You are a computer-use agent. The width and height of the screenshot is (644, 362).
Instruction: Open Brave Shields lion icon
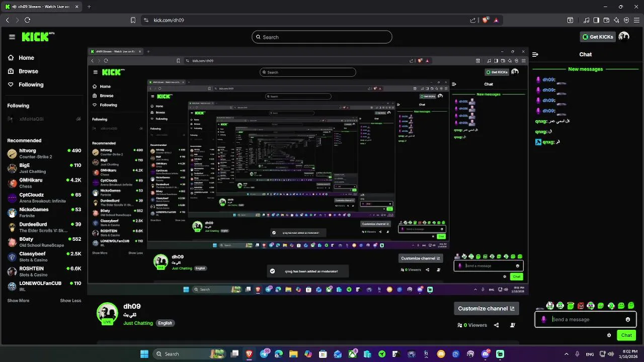pos(486,20)
